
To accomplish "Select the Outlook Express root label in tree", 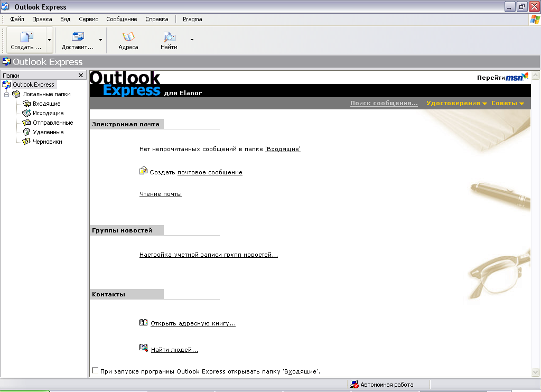I will [x=33, y=85].
